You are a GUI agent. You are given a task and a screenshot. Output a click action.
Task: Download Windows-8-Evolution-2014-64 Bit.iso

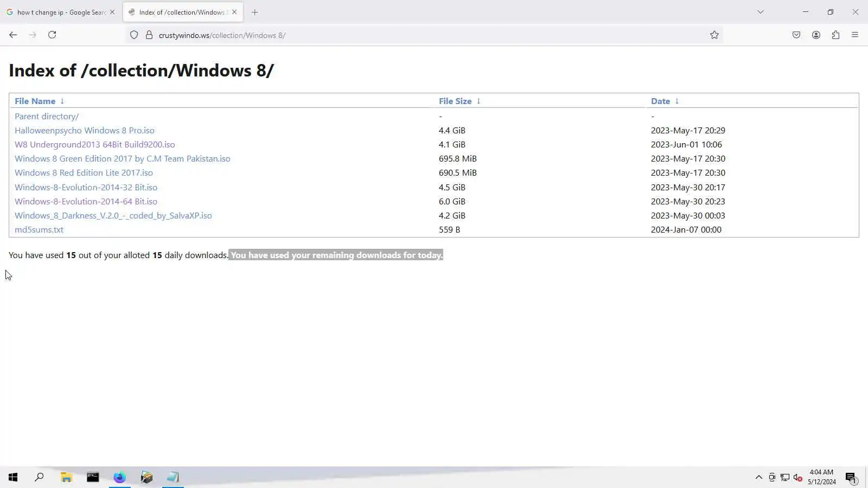86,201
